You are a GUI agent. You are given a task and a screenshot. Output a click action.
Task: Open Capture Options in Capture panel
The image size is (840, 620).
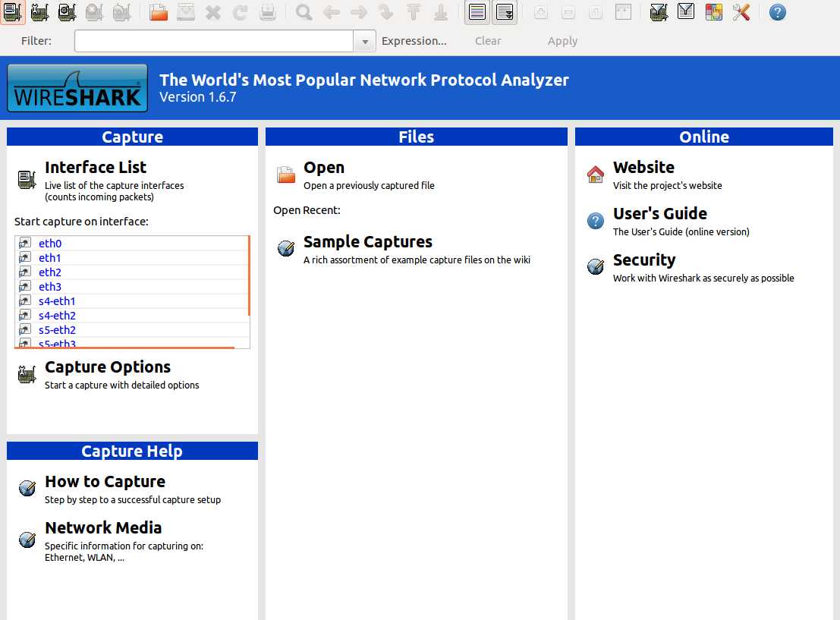(x=108, y=367)
